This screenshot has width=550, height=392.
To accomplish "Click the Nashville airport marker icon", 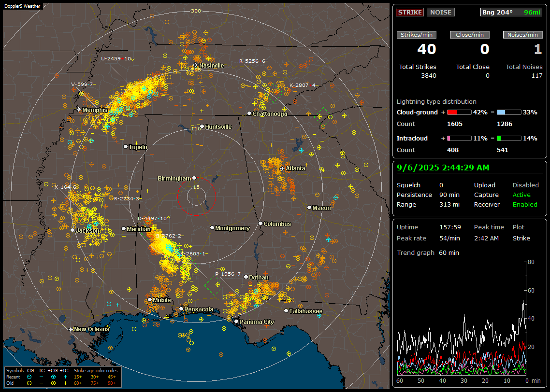I will tap(196, 65).
